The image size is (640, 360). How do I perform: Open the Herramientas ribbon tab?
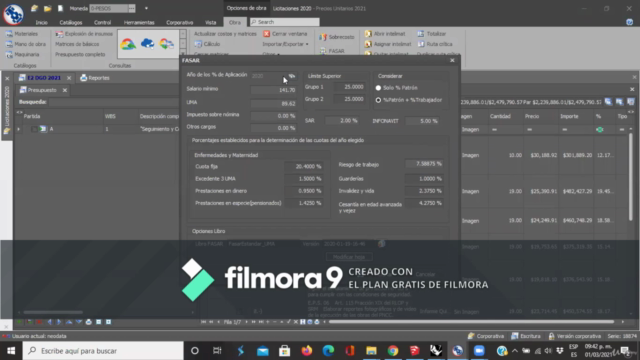click(139, 22)
